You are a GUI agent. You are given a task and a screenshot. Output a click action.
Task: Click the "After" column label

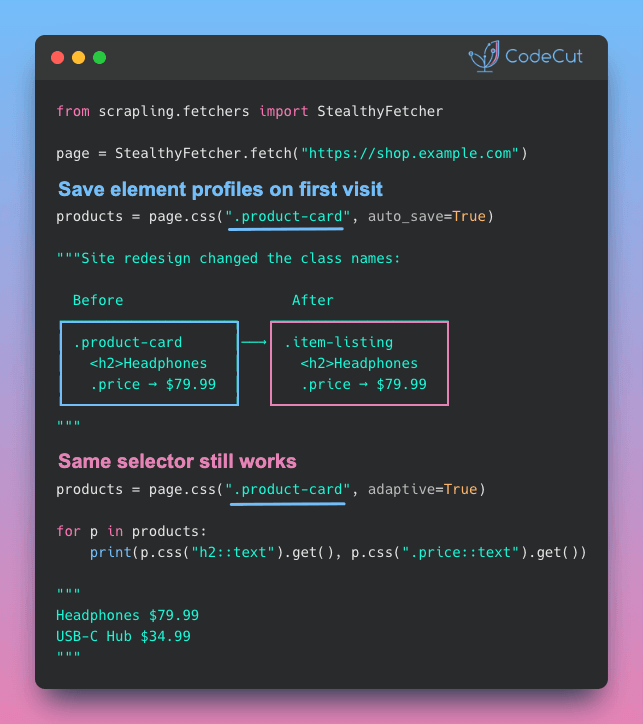click(x=312, y=300)
